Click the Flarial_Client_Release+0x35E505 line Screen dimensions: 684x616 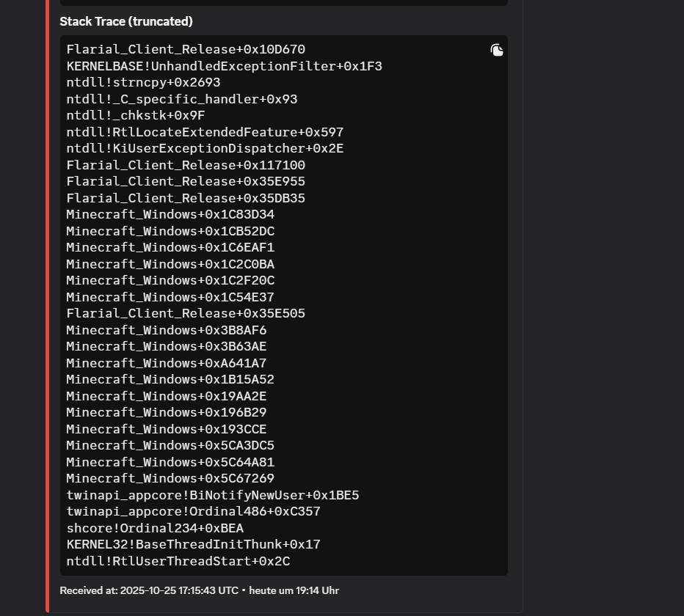pos(186,313)
